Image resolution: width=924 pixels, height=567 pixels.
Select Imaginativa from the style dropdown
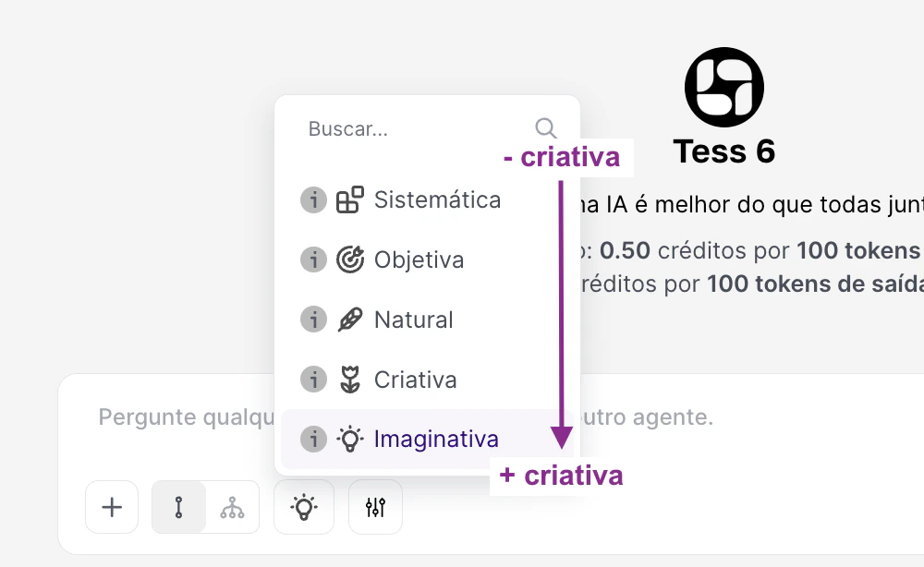tap(435, 438)
